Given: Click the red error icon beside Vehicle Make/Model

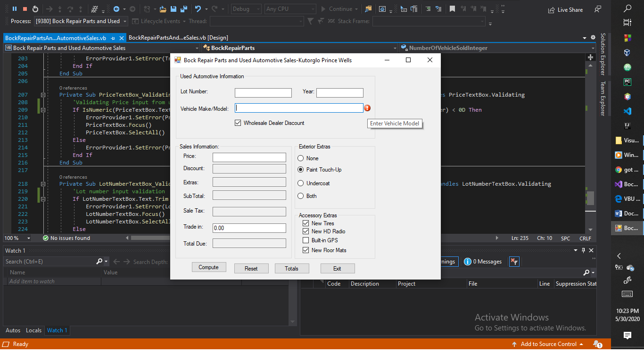Looking at the screenshot, I should coord(368,108).
